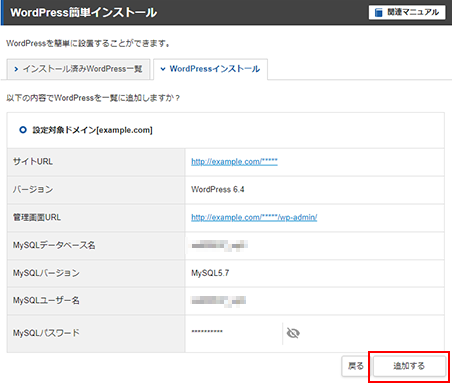
Task: Click the down arrow on WordPressインストール tab
Action: point(163,69)
